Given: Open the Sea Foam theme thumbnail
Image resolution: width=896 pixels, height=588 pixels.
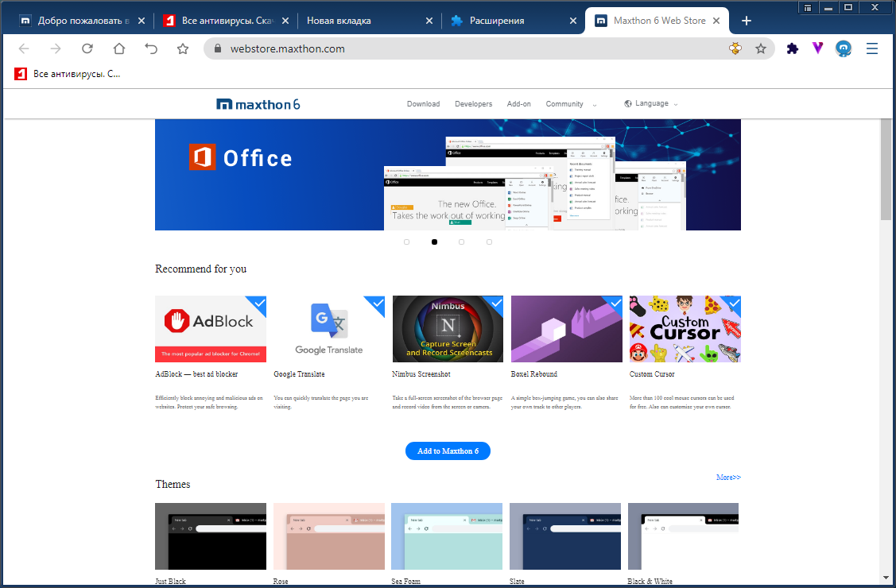Looking at the screenshot, I should pos(447,536).
